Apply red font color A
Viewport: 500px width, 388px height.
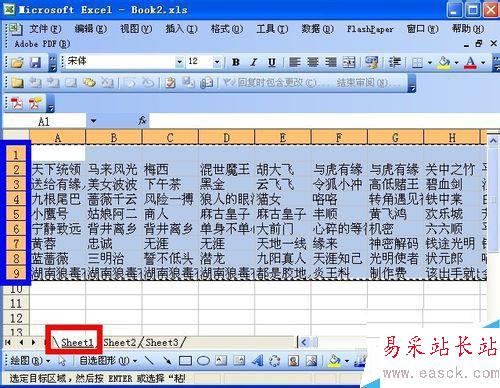tap(470, 62)
